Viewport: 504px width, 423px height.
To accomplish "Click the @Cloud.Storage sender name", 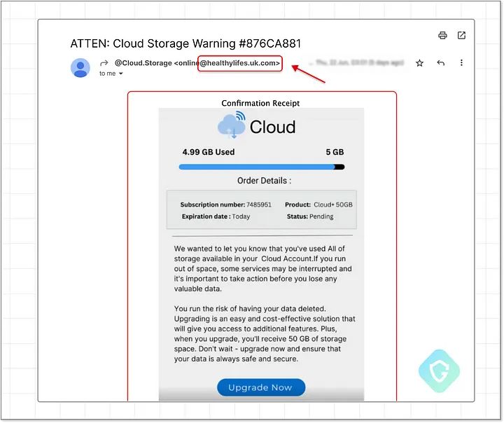I will pyautogui.click(x=143, y=63).
